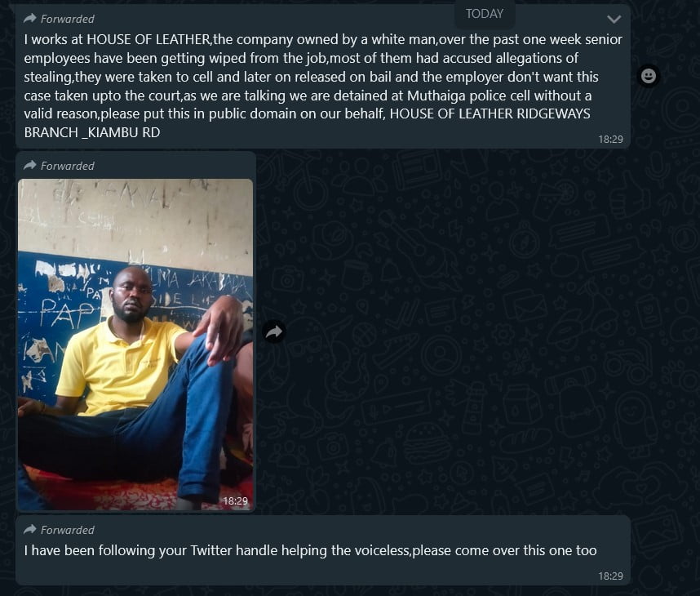Click forwarded arrow icon above the photo

pyautogui.click(x=30, y=165)
